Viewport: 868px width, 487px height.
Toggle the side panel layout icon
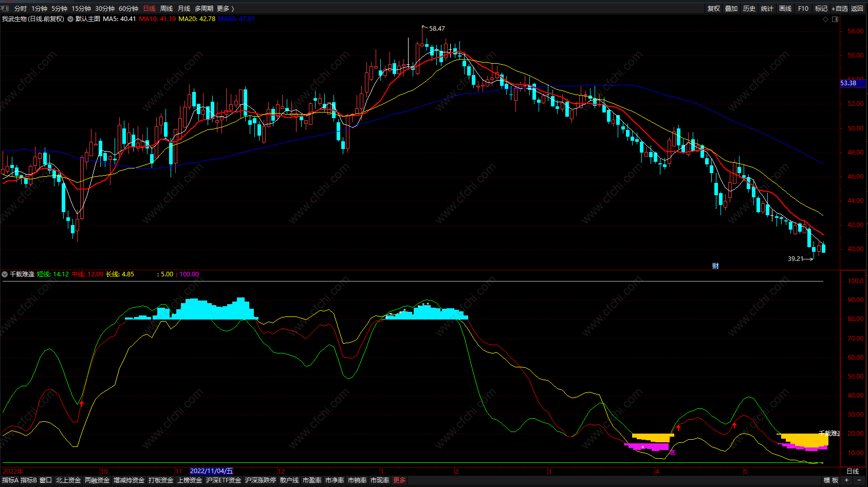pyautogui.click(x=835, y=19)
